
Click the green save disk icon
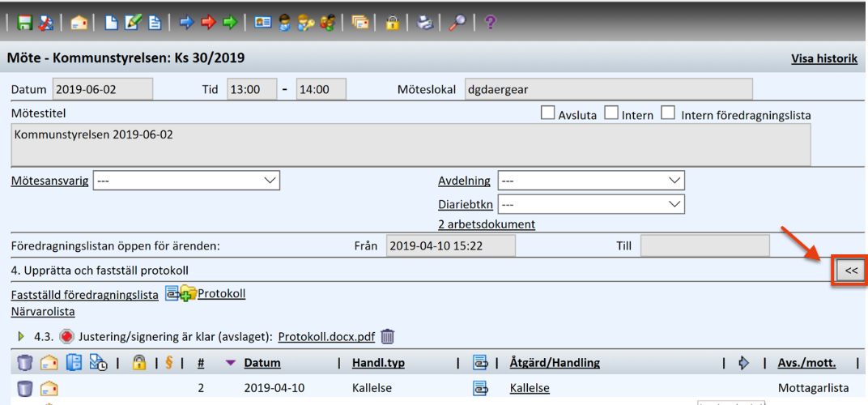tap(24, 23)
